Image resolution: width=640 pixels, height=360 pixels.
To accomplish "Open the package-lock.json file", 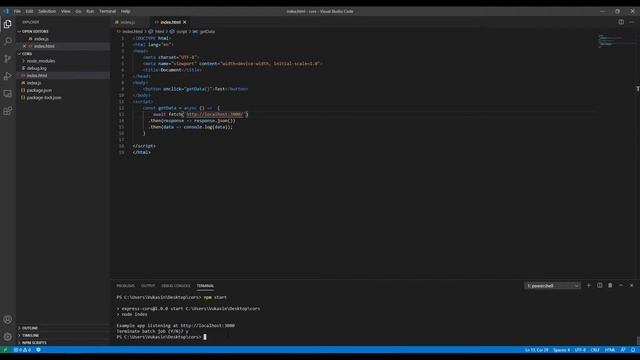I will point(44,98).
